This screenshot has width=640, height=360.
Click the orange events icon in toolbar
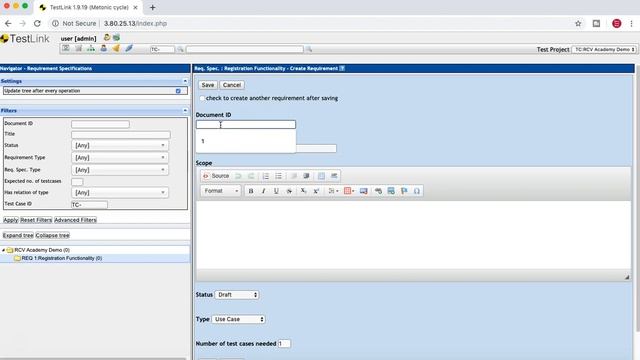click(x=116, y=49)
